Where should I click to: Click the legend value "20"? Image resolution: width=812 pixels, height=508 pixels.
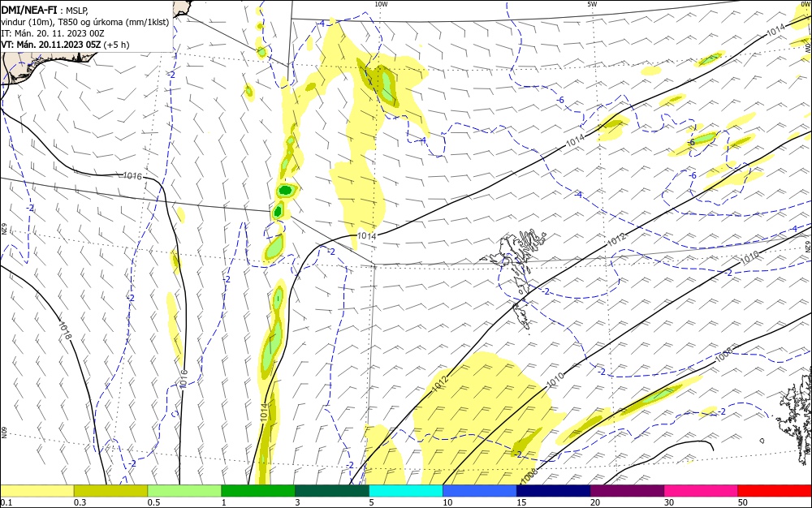(x=595, y=502)
